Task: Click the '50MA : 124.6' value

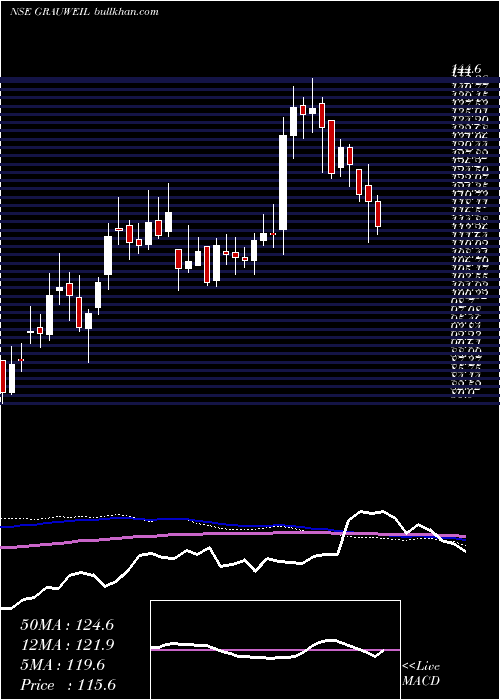Action: click(67, 625)
